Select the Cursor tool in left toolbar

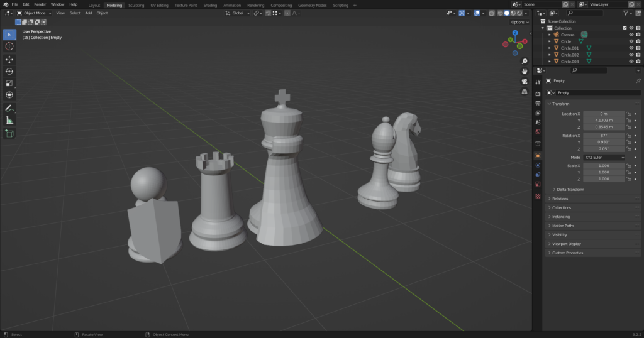(x=9, y=46)
